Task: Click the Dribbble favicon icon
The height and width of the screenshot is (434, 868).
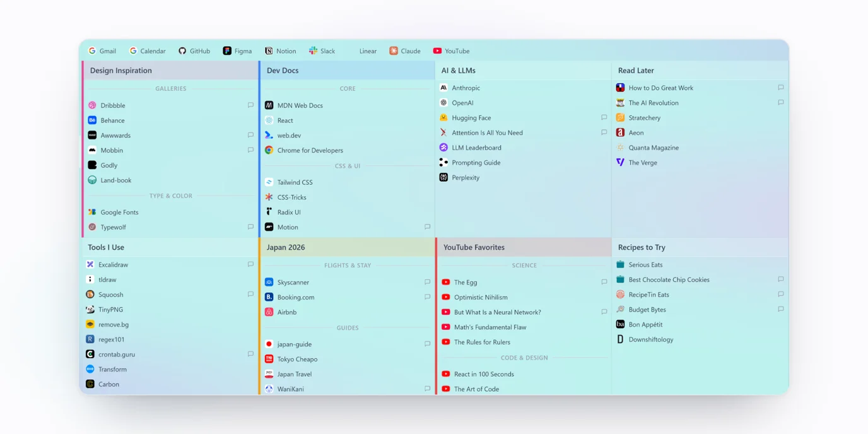Action: (92, 105)
